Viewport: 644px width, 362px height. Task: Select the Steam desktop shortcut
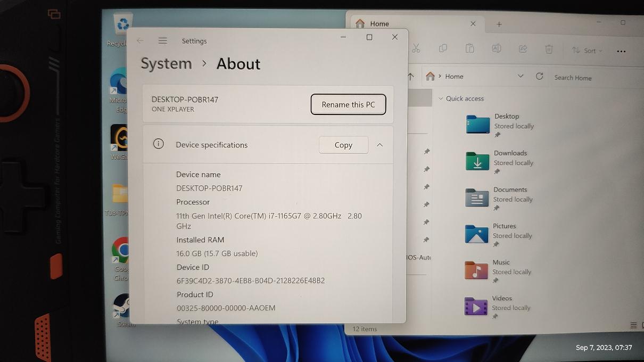click(122, 310)
